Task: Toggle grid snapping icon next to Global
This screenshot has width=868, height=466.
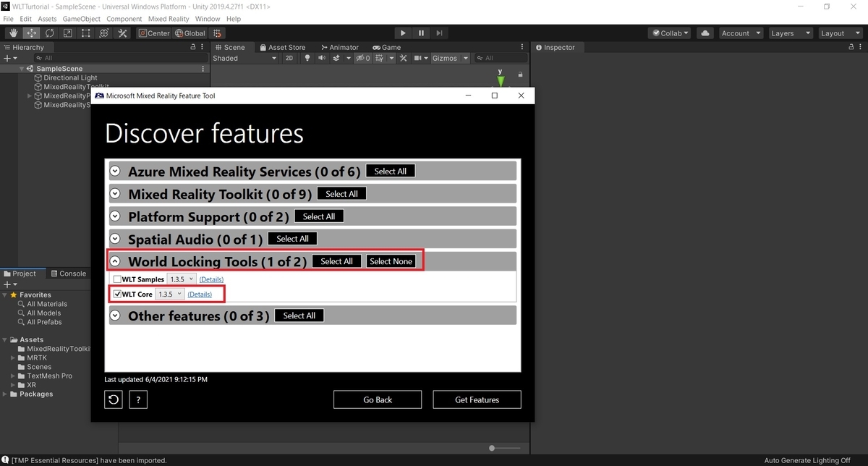Action: click(218, 33)
